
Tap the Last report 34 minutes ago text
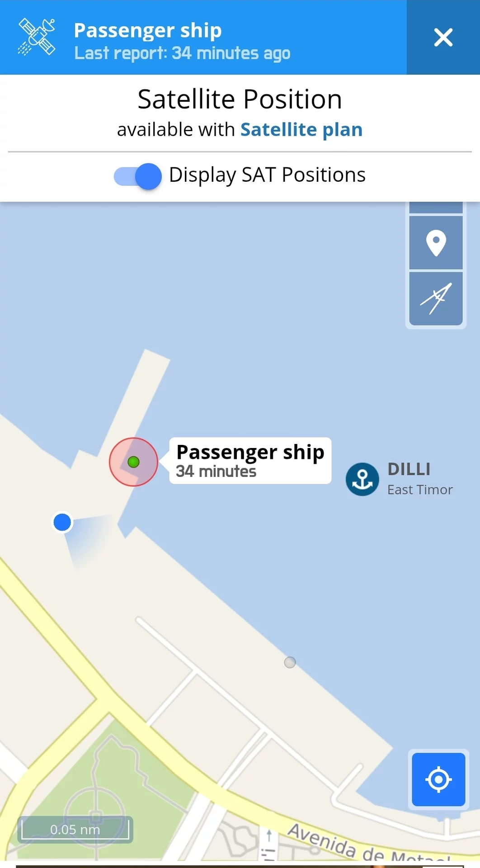182,53
